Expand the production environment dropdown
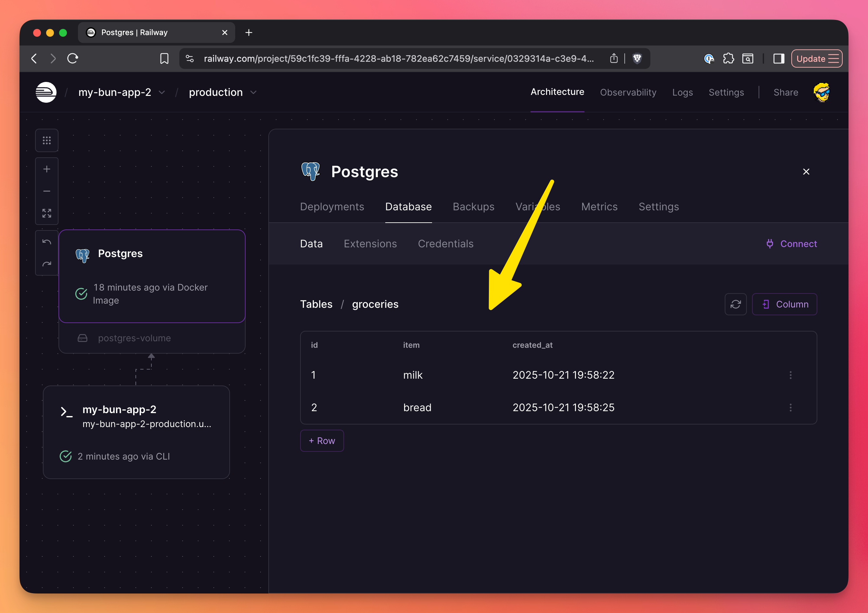The image size is (868, 613). [253, 92]
